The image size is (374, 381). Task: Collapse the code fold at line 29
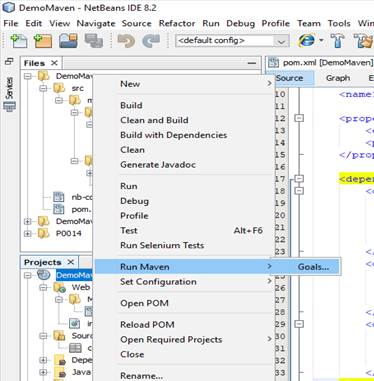[299, 324]
